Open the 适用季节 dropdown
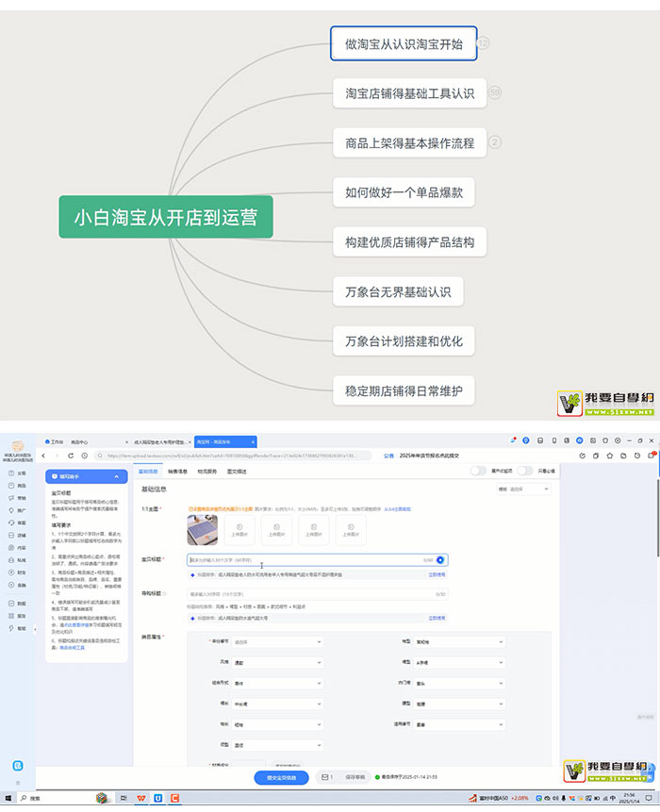The image size is (660, 812). pyautogui.click(x=460, y=724)
